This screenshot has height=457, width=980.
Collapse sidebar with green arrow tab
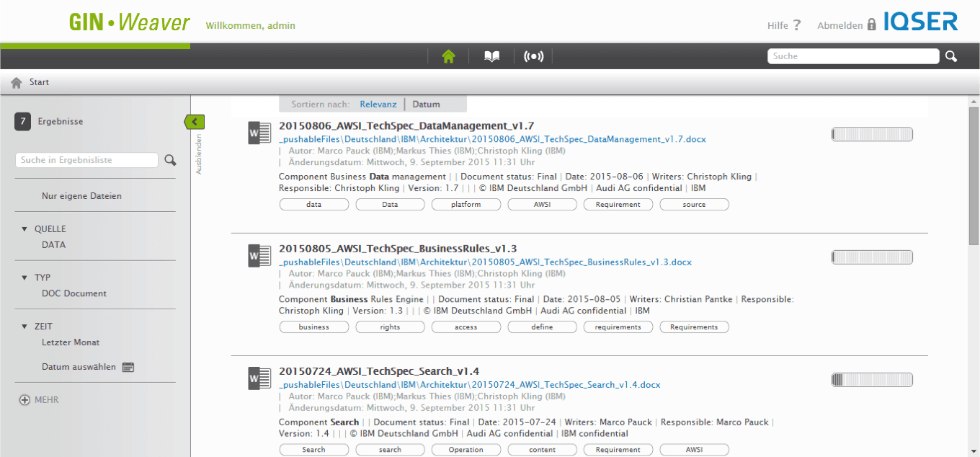(195, 122)
